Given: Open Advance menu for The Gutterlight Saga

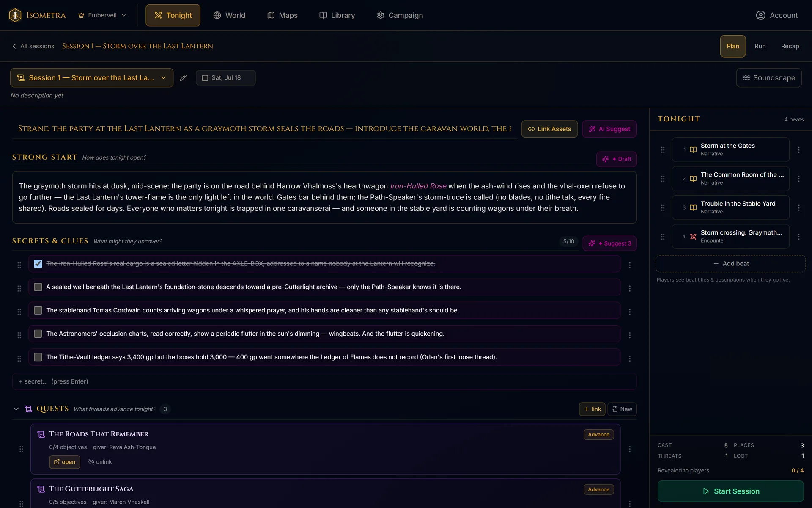Looking at the screenshot, I should click(598, 490).
